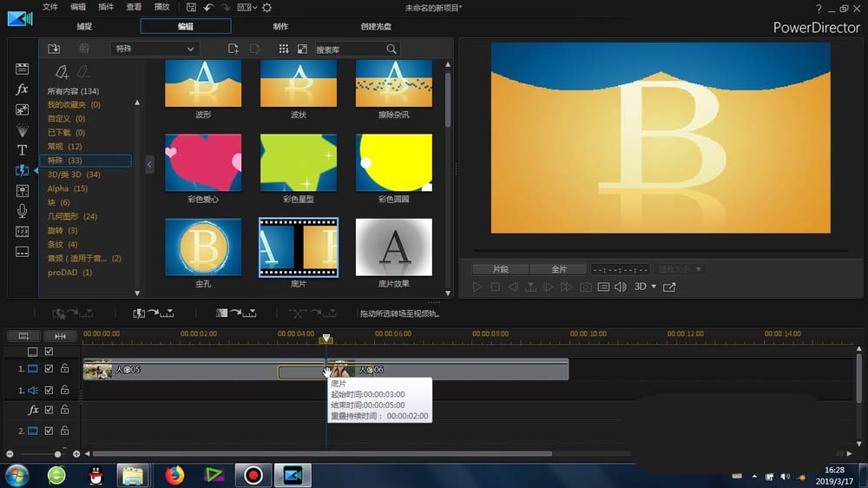Toggle audio track 1 enable checkbox

click(x=49, y=391)
